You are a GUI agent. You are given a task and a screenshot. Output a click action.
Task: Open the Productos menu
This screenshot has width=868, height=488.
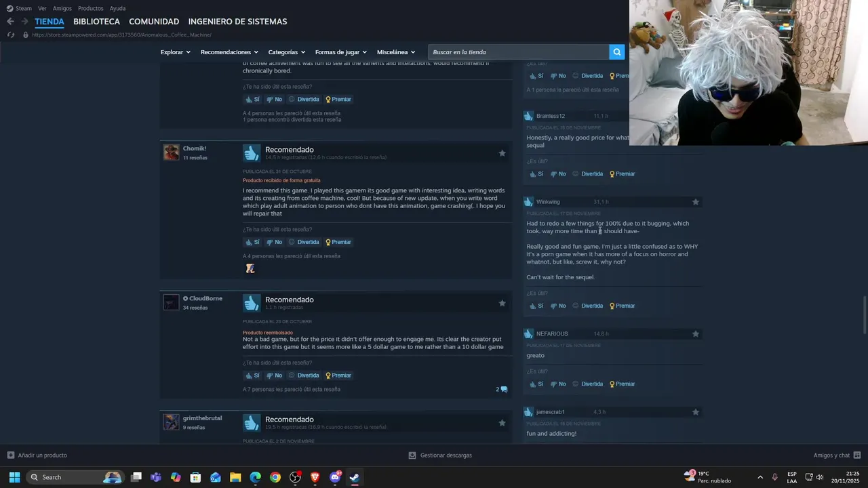point(91,8)
